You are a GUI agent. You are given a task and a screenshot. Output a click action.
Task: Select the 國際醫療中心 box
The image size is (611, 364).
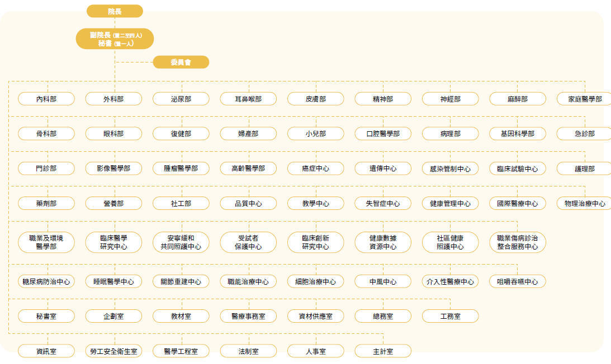tap(518, 203)
